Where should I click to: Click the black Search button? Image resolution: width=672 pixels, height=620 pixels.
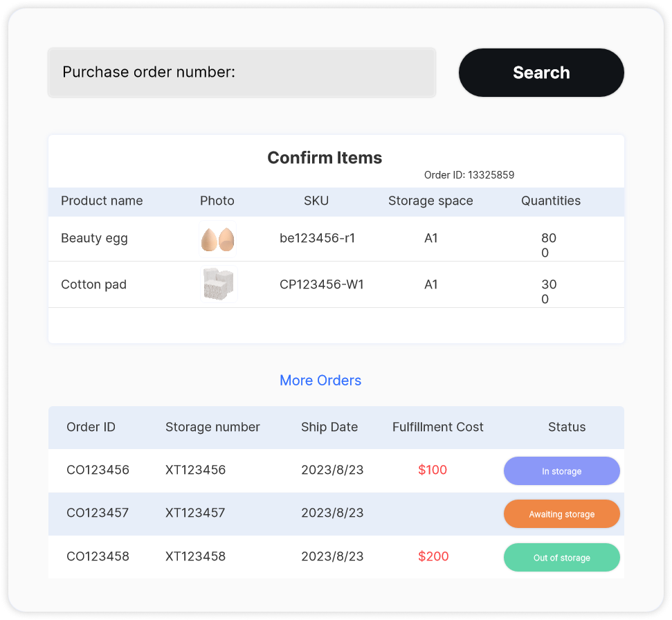pyautogui.click(x=541, y=73)
